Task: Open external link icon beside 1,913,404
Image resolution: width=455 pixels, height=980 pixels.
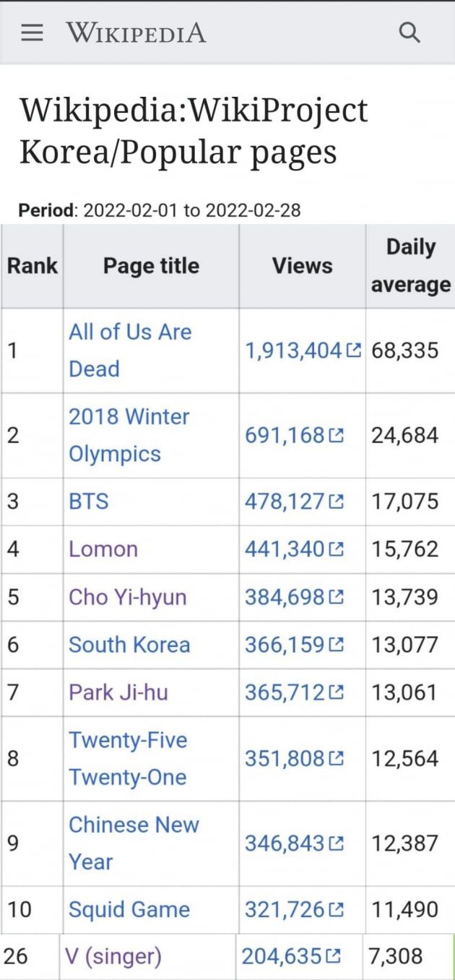Action: coord(353,351)
